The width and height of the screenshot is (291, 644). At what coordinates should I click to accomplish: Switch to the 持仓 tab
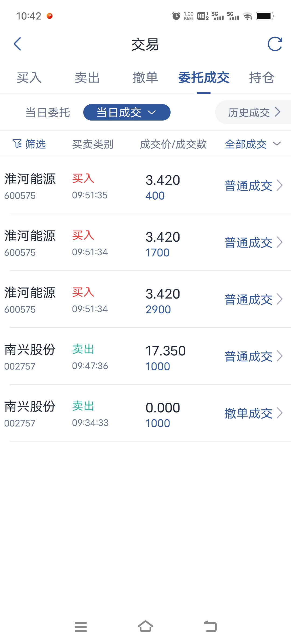262,78
